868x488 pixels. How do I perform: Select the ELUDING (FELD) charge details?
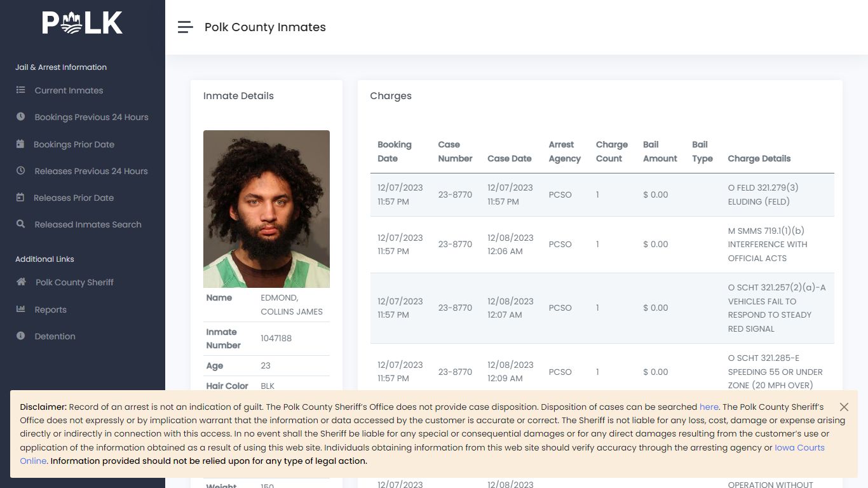coord(763,194)
